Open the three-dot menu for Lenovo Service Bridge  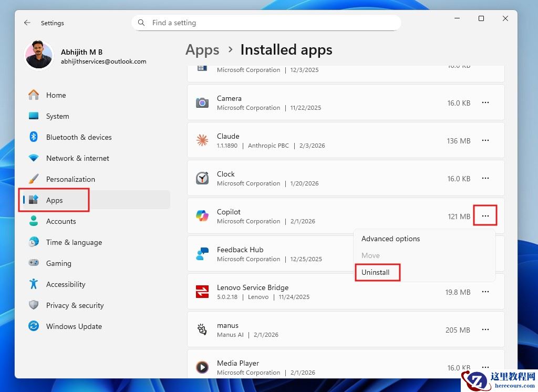(x=485, y=292)
